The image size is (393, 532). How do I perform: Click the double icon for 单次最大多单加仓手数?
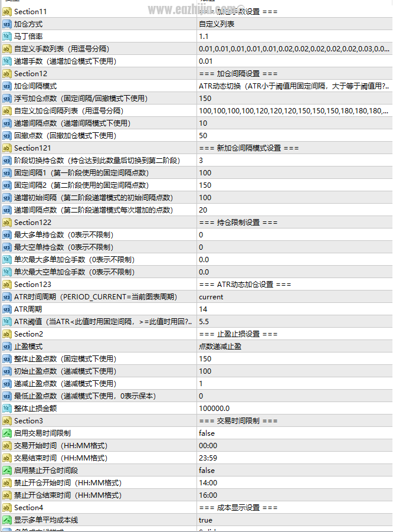6,260
